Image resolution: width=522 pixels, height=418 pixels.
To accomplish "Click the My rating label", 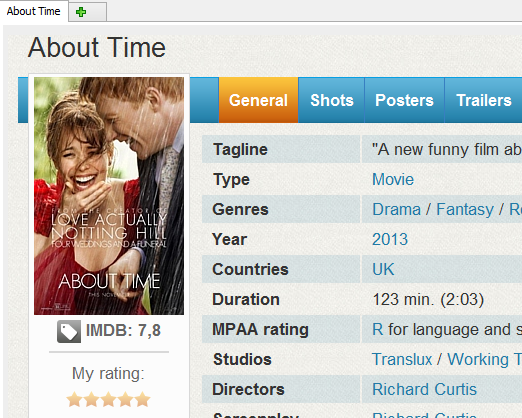I will (108, 373).
